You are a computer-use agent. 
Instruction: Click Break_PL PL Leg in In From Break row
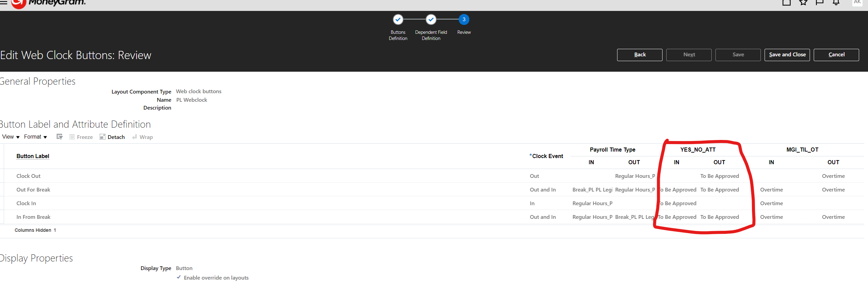[x=635, y=217]
